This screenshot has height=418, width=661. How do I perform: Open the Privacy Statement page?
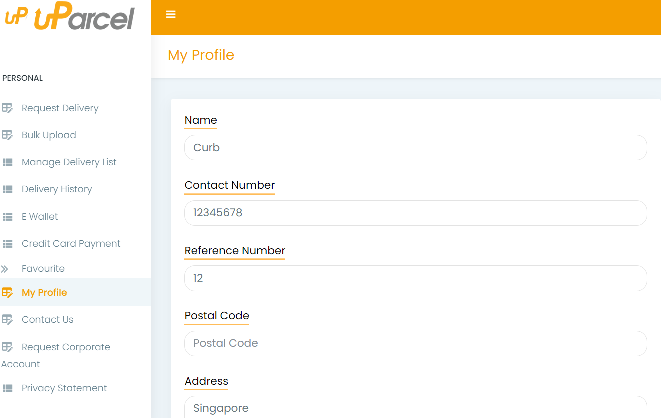click(x=64, y=388)
